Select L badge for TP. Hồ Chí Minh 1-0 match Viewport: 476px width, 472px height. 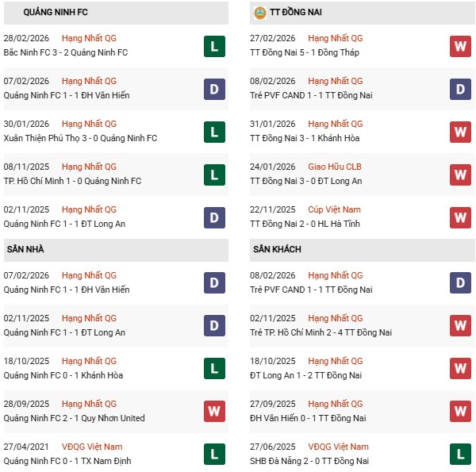point(214,175)
